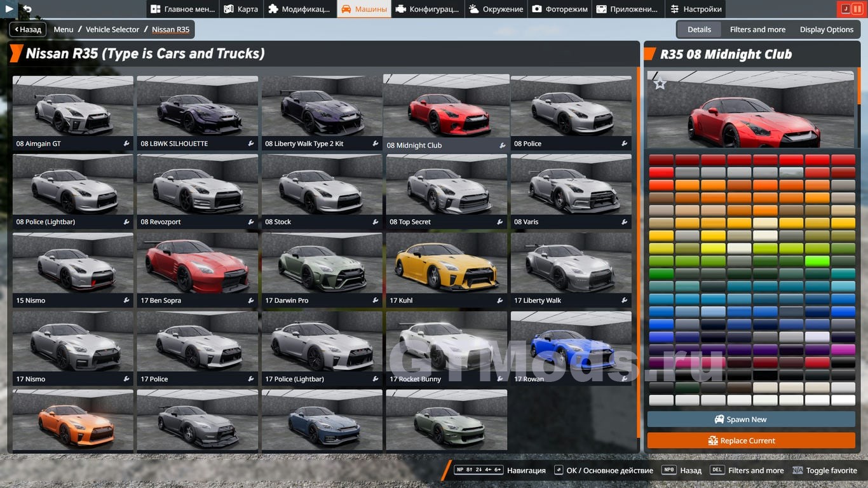The image size is (868, 488).
Task: Click wrench icon on 08 Varis tile
Action: [x=625, y=222]
